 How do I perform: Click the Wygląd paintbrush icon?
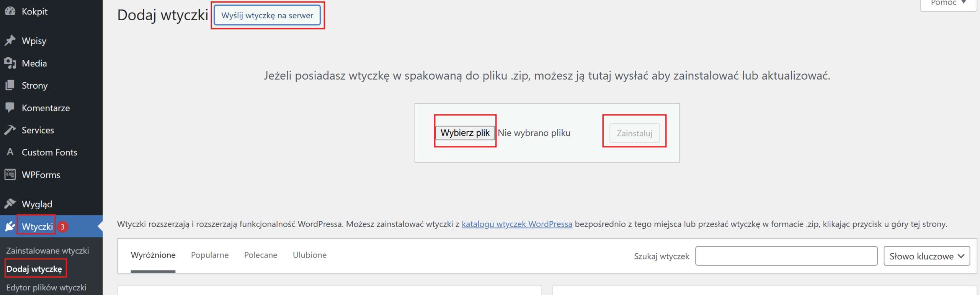coord(10,204)
